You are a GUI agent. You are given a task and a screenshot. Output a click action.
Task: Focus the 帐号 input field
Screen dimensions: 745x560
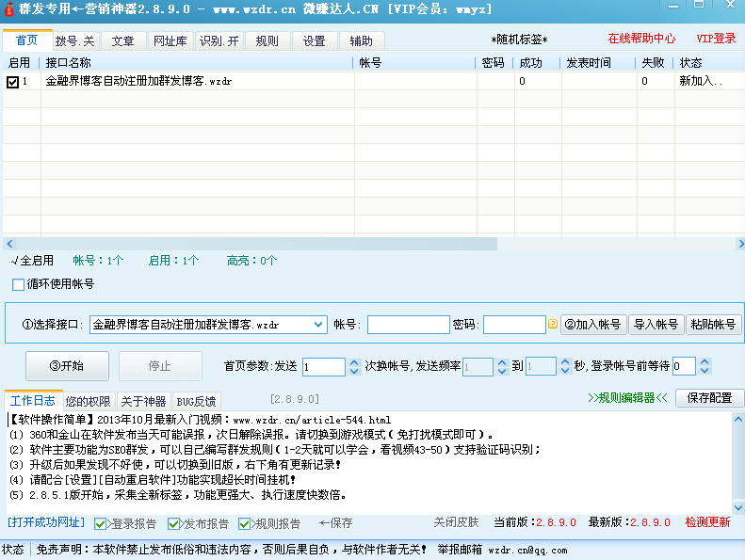pyautogui.click(x=409, y=325)
